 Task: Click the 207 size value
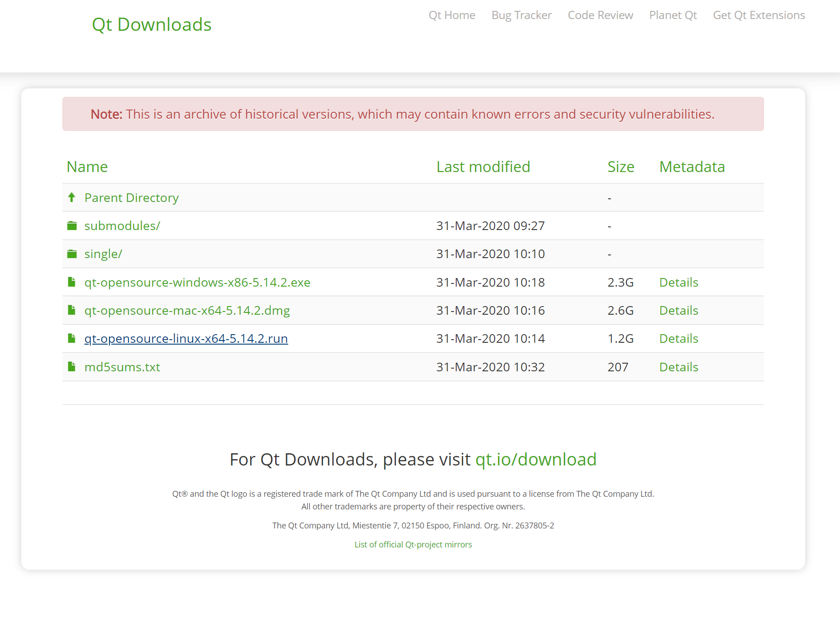pos(618,367)
